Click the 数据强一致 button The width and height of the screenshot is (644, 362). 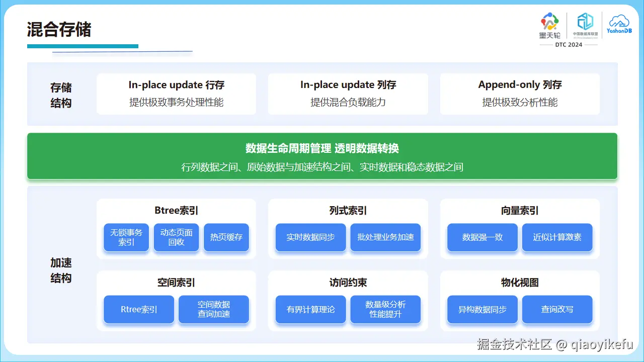point(481,237)
